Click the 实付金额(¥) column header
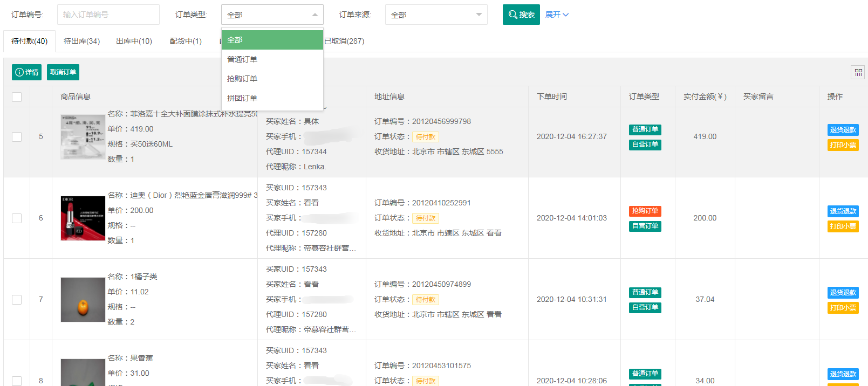Screen dimensions: 868x386 705,96
